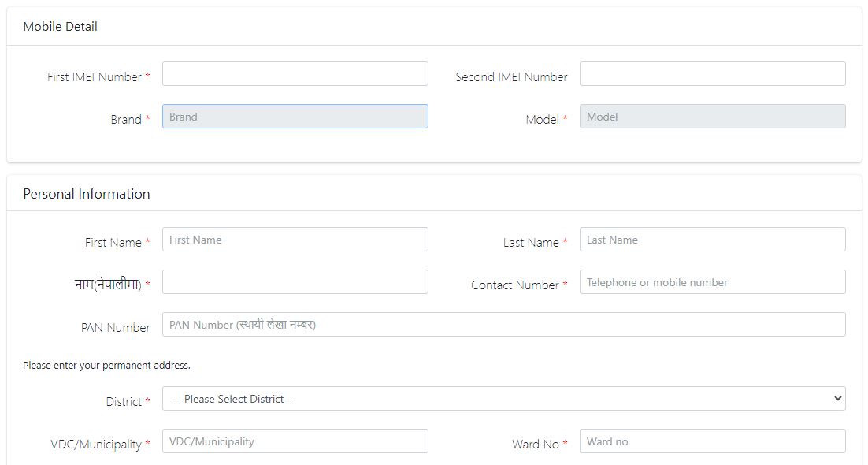Screen dimensions: 868x465
Task: Click the Personal Information section header
Action: click(87, 193)
